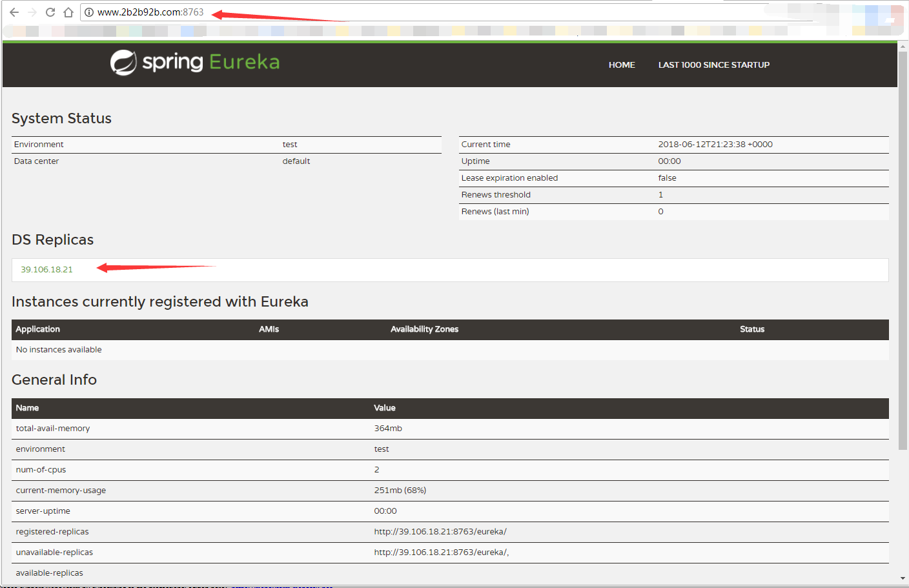This screenshot has height=588, width=909.
Task: Open the browser home page icon
Action: click(x=68, y=12)
